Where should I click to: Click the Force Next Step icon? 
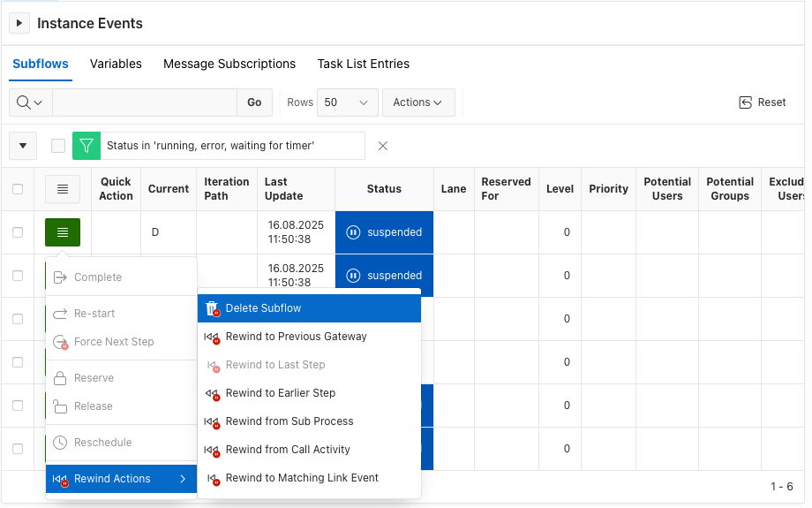[x=61, y=342]
